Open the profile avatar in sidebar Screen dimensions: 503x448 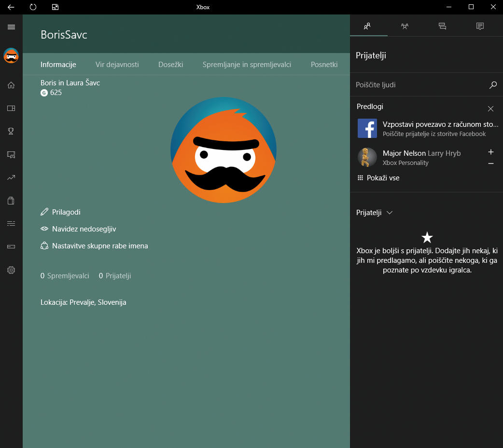pos(11,55)
